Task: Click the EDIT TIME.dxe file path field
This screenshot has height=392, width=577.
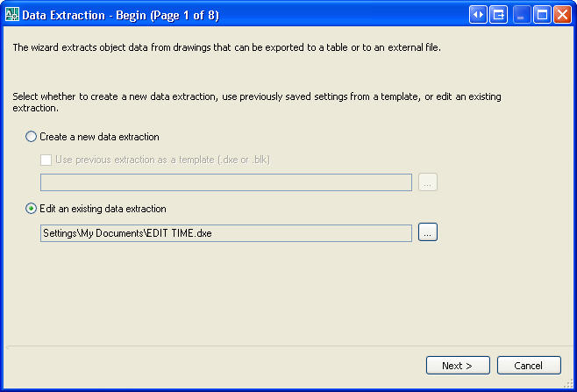Action: click(x=226, y=233)
